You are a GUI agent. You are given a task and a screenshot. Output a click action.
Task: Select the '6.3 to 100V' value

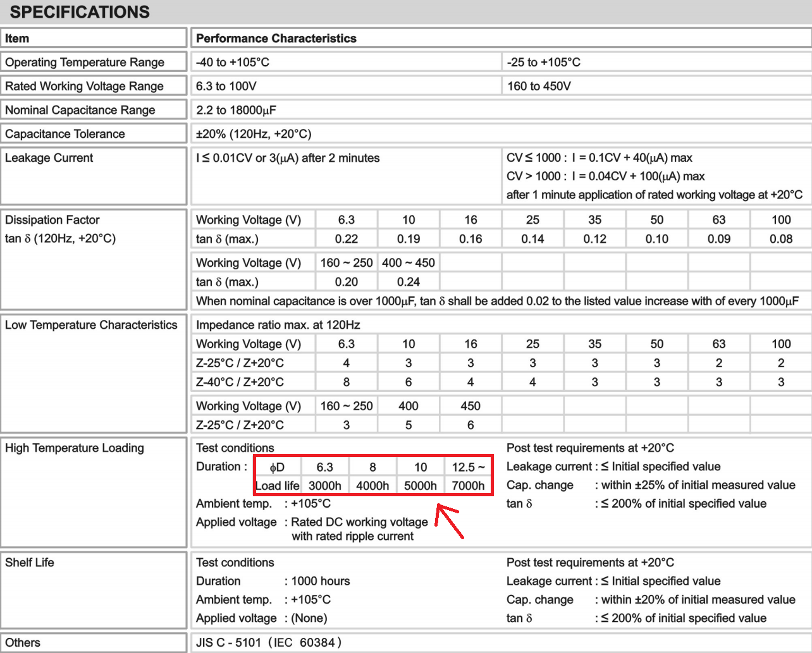[x=226, y=87]
